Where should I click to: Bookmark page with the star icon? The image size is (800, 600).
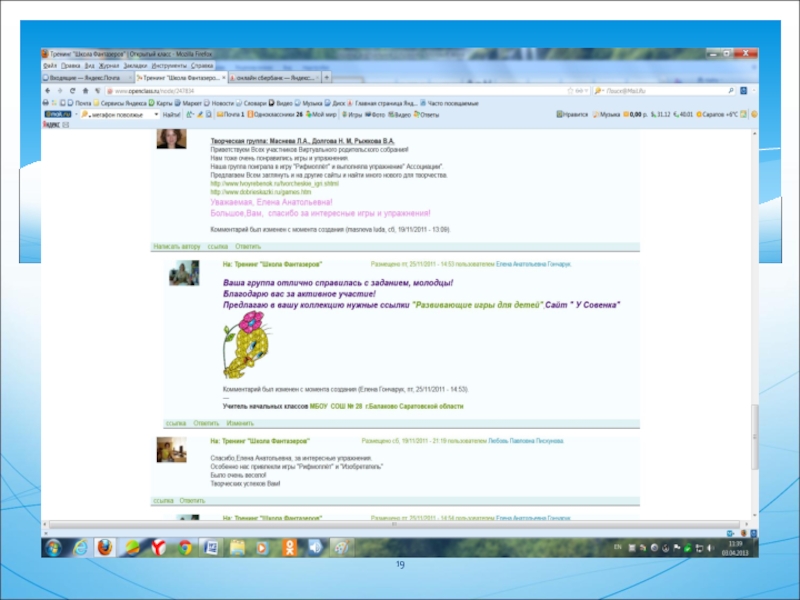(570, 91)
